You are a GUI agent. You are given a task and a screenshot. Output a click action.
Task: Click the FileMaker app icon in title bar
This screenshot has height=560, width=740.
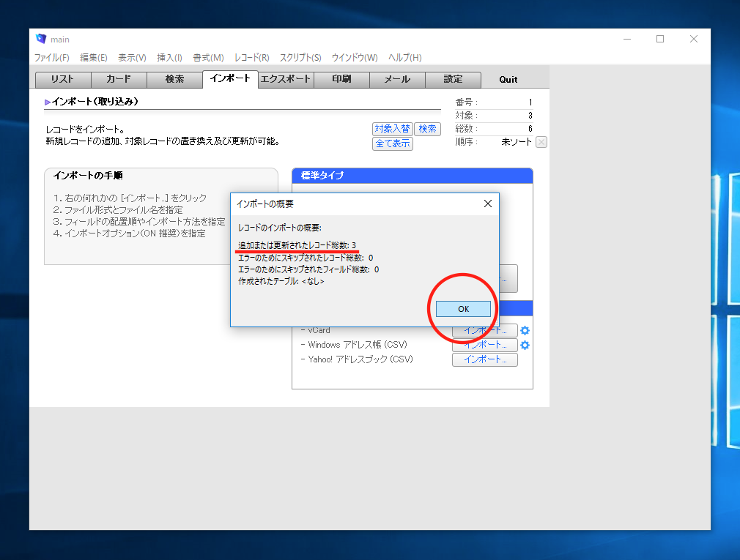tap(41, 39)
